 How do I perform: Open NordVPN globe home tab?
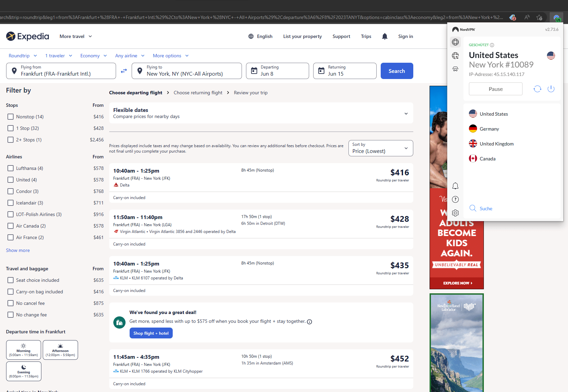(455, 42)
